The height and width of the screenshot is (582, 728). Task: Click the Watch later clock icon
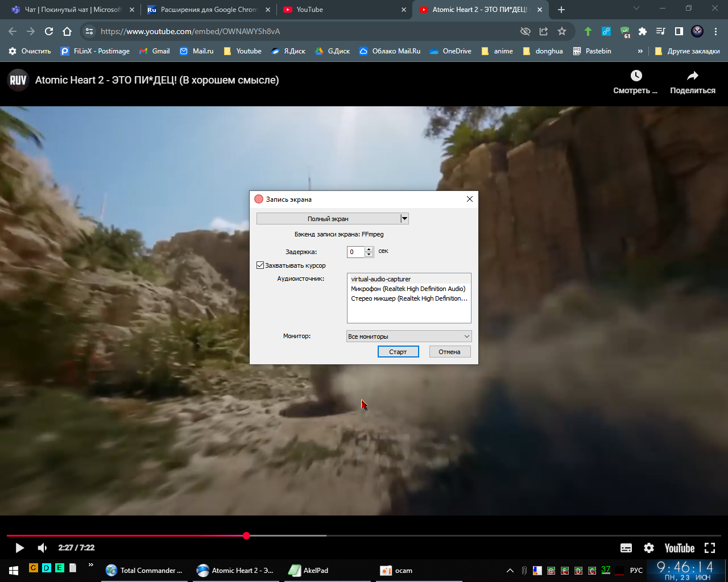coord(636,76)
